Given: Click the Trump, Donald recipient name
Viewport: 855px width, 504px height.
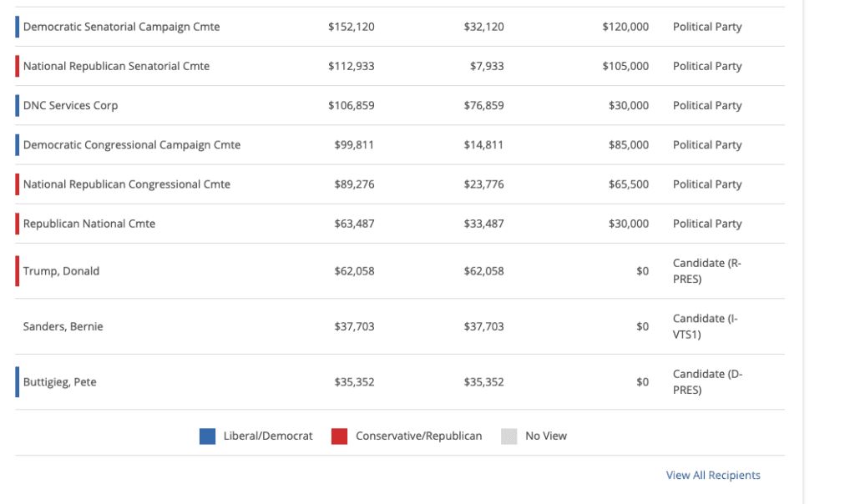Looking at the screenshot, I should (61, 271).
